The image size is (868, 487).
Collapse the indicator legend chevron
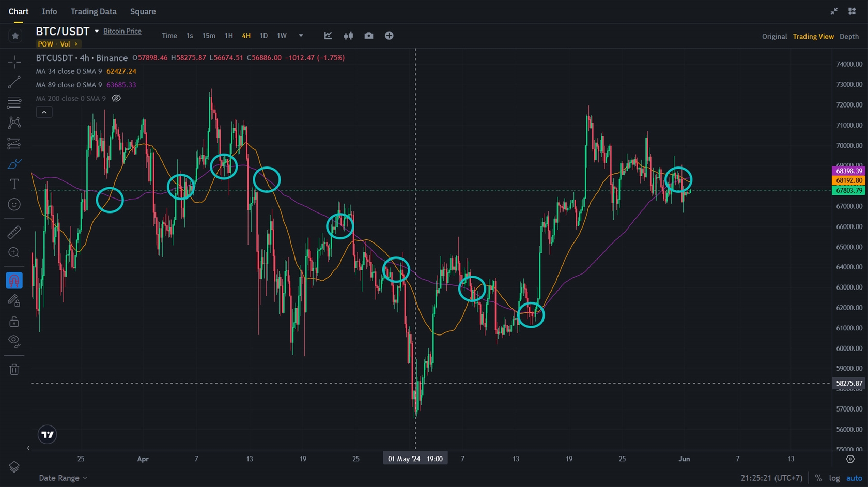click(x=44, y=112)
